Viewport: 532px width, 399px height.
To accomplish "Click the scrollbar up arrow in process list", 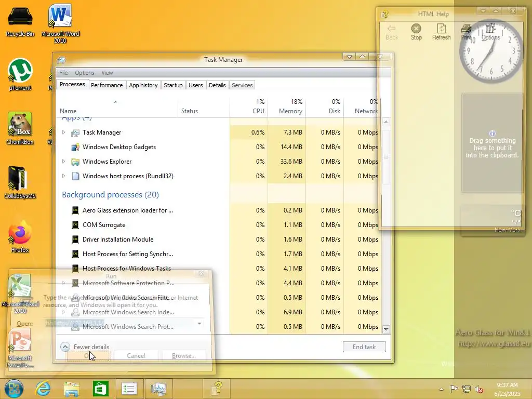I will (386, 122).
